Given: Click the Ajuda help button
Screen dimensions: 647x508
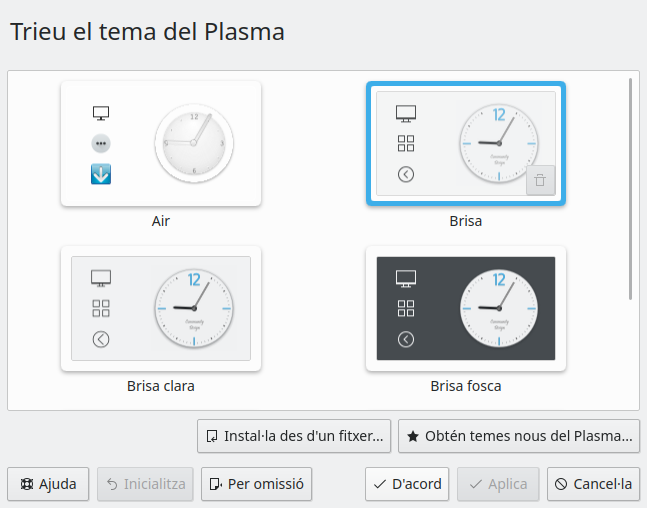Looking at the screenshot, I should (x=49, y=484).
